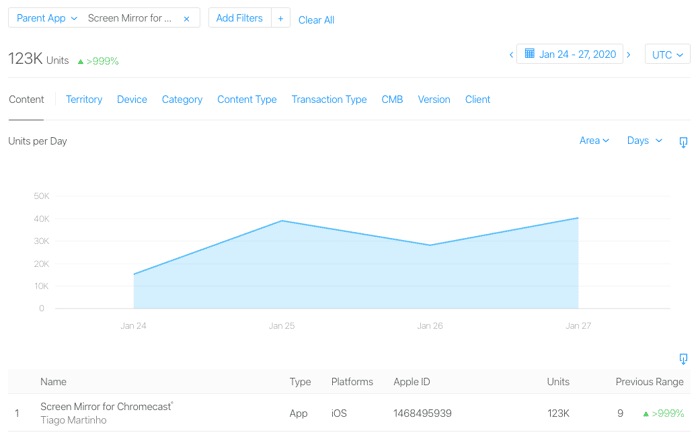Remove the Screen Mirror filter with the x

187,19
